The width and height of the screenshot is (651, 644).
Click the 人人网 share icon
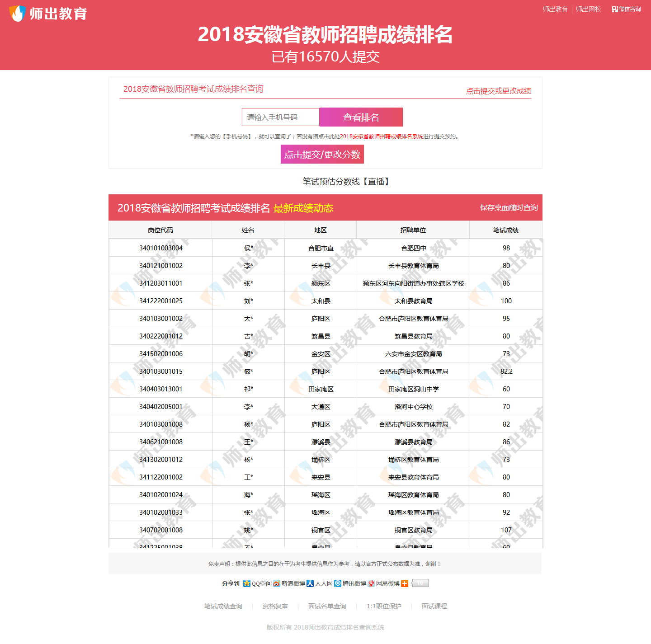click(x=310, y=583)
